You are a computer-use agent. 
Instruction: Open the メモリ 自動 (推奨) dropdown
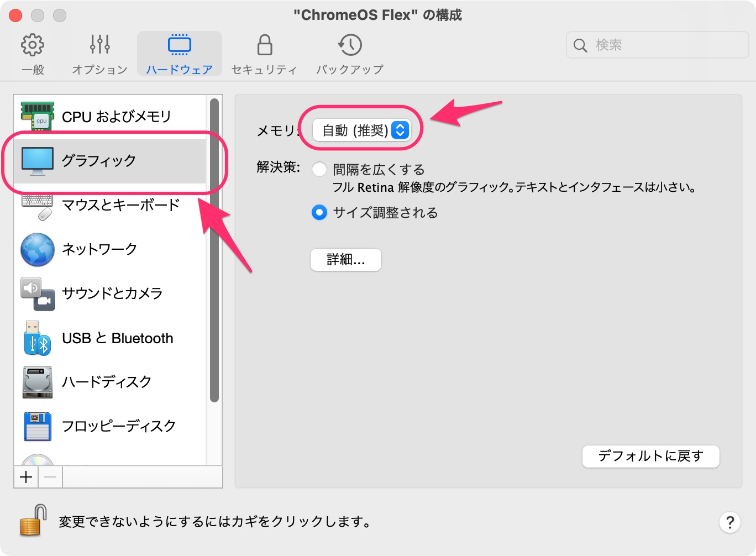pyautogui.click(x=361, y=130)
